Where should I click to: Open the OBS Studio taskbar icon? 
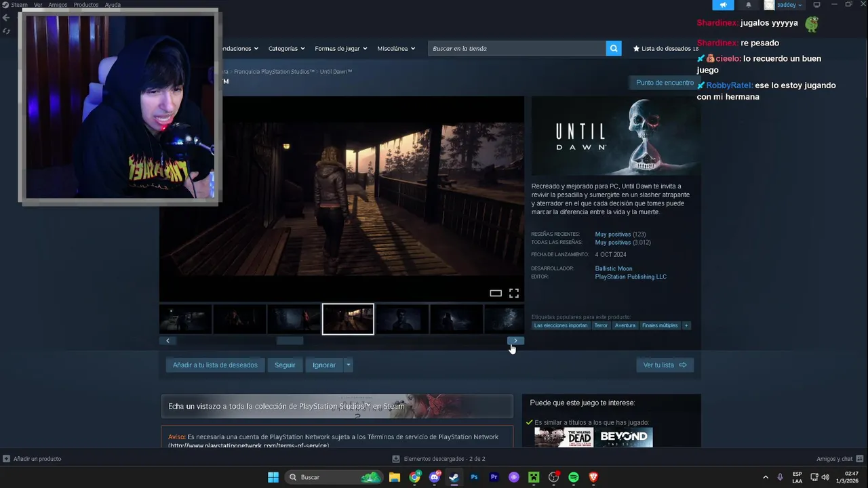click(x=554, y=477)
